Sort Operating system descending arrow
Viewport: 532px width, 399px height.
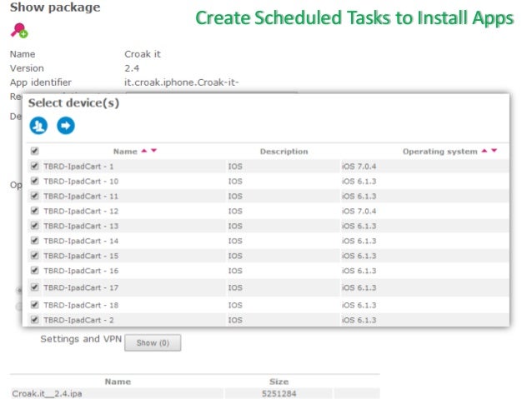point(494,151)
